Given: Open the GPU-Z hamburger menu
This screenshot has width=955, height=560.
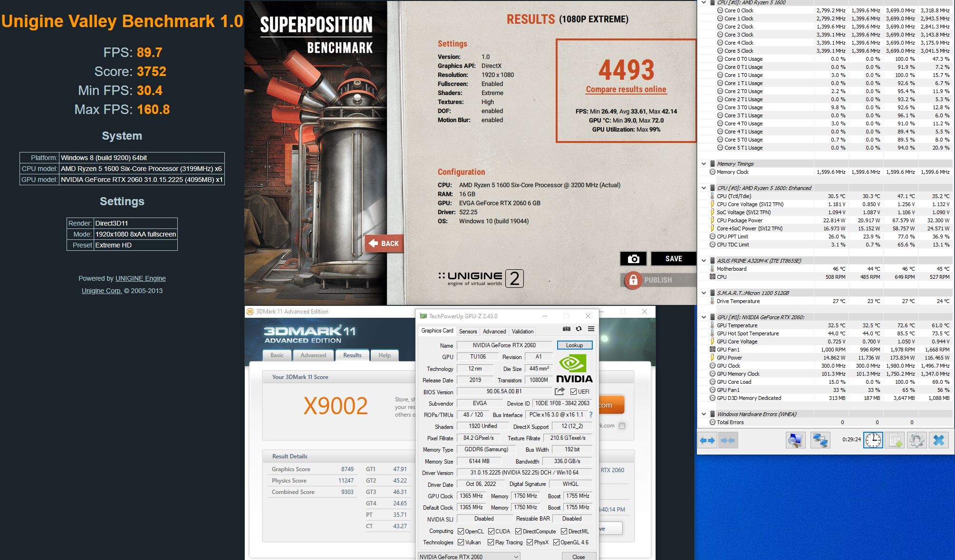Looking at the screenshot, I should pos(591,329).
